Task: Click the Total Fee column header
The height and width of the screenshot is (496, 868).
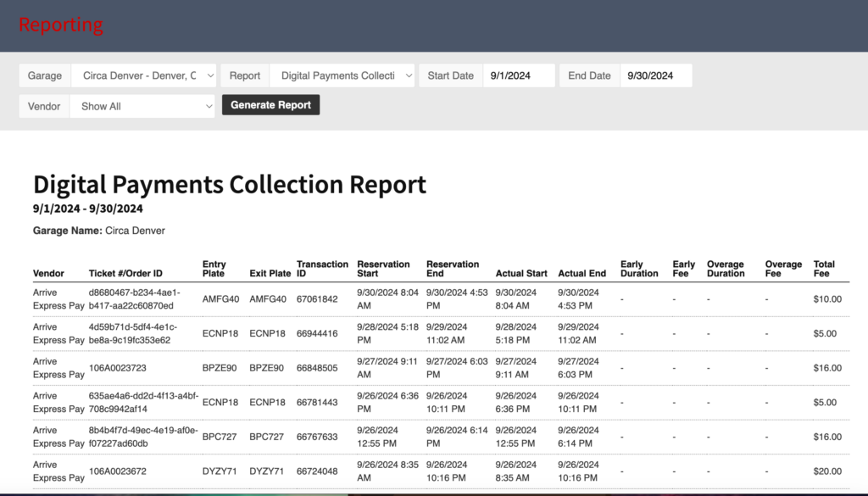Action: pos(824,269)
